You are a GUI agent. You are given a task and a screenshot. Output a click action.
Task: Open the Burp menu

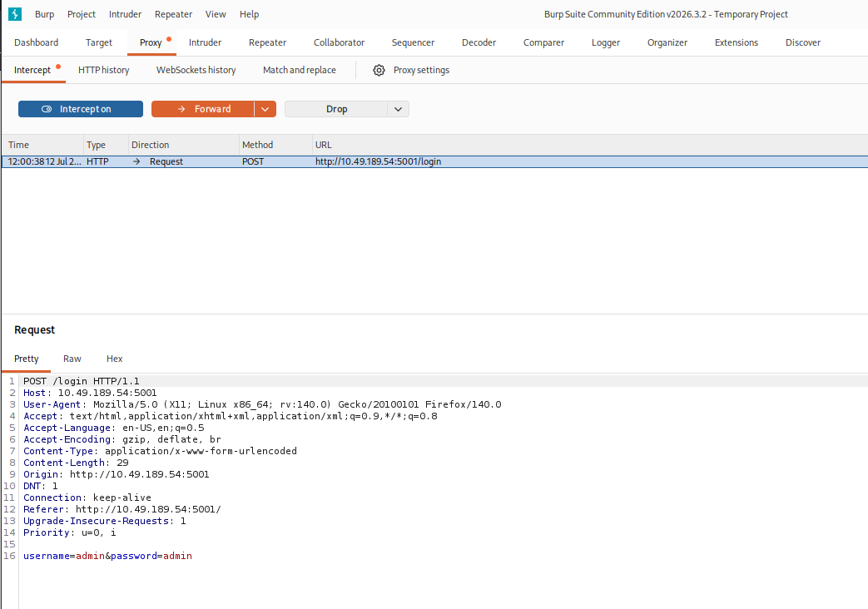point(44,14)
